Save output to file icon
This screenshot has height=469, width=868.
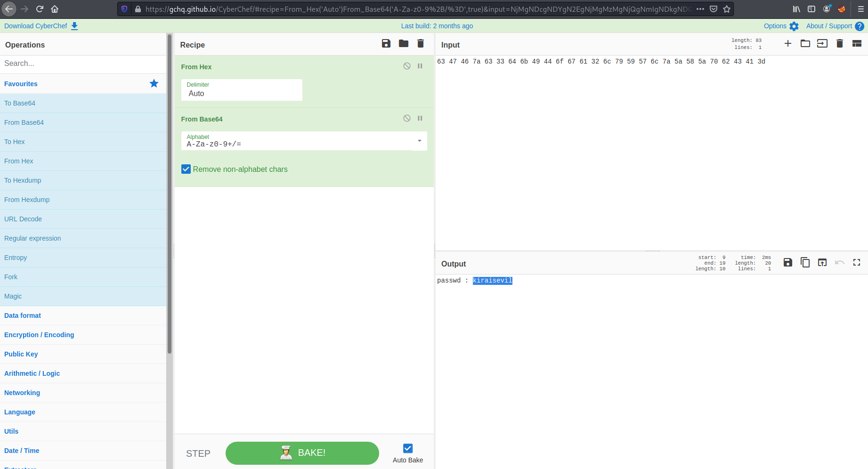788,263
